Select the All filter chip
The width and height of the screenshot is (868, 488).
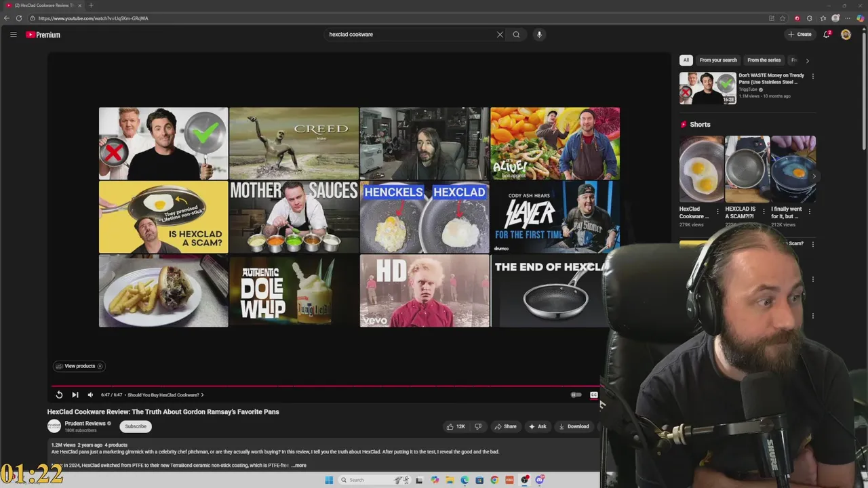click(686, 60)
